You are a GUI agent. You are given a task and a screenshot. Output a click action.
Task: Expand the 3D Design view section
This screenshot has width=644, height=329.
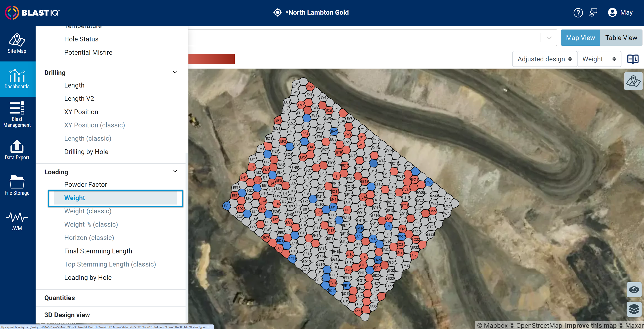(x=67, y=315)
